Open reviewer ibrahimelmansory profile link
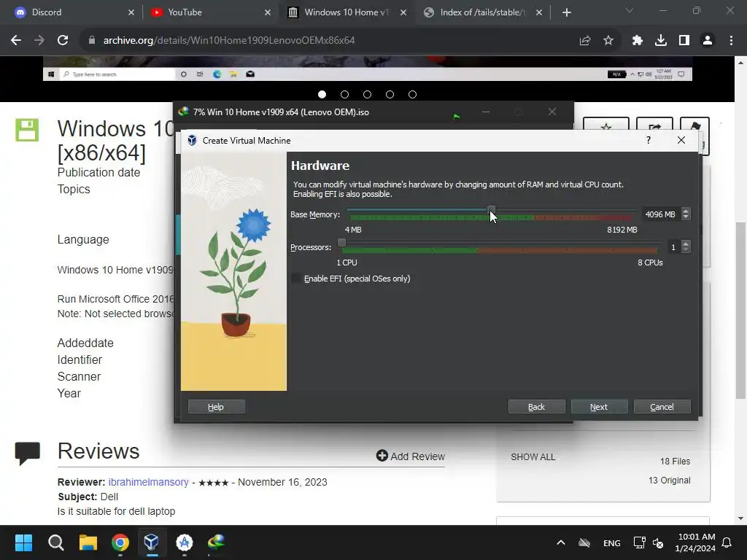This screenshot has height=560, width=747. pyautogui.click(x=148, y=482)
